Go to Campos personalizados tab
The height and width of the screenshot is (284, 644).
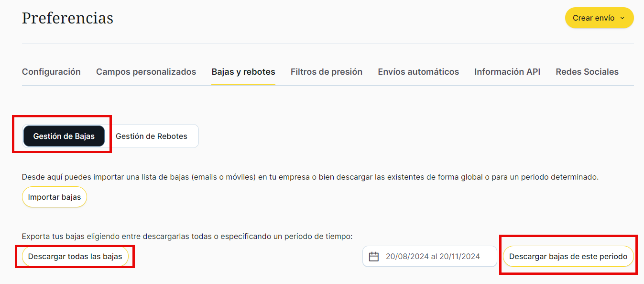click(146, 72)
